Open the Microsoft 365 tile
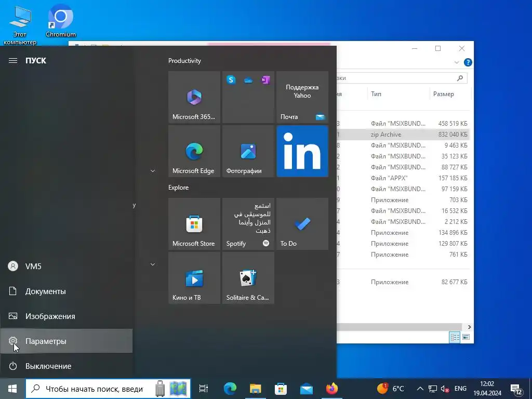The height and width of the screenshot is (399, 532). [x=194, y=97]
